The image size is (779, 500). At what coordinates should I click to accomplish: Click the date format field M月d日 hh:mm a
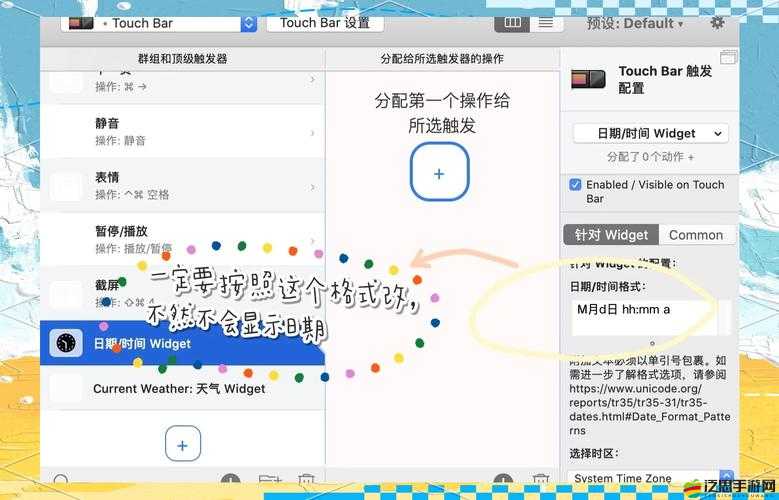click(644, 317)
